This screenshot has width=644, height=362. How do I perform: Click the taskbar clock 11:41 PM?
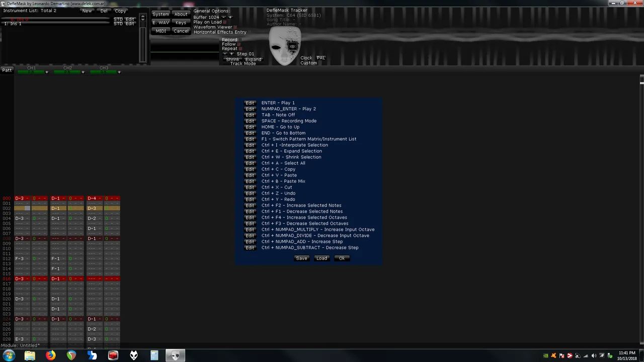coord(627,353)
